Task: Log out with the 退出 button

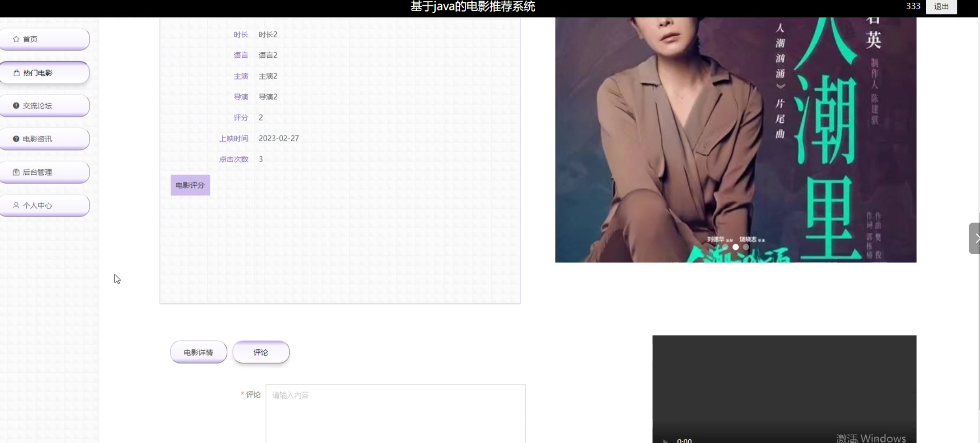Action: coord(941,6)
